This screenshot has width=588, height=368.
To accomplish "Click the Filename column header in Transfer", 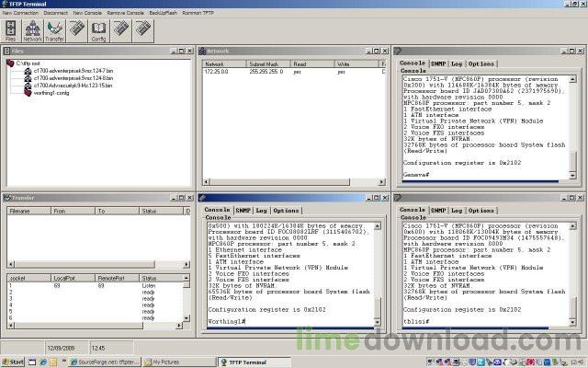I will tap(28, 211).
